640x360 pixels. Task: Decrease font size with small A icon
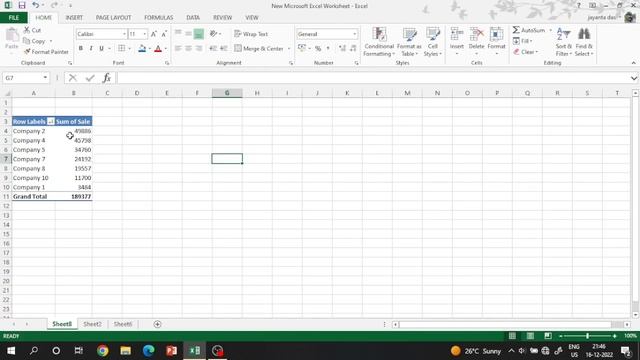164,34
